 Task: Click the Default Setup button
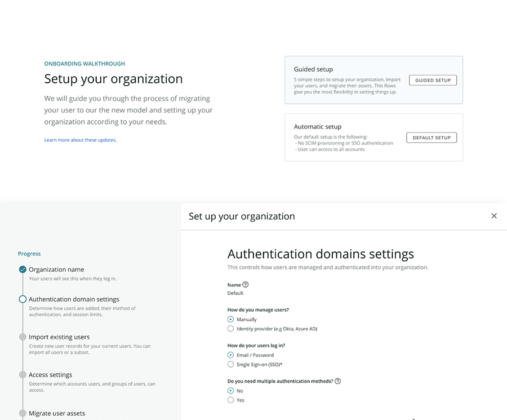pyautogui.click(x=431, y=138)
